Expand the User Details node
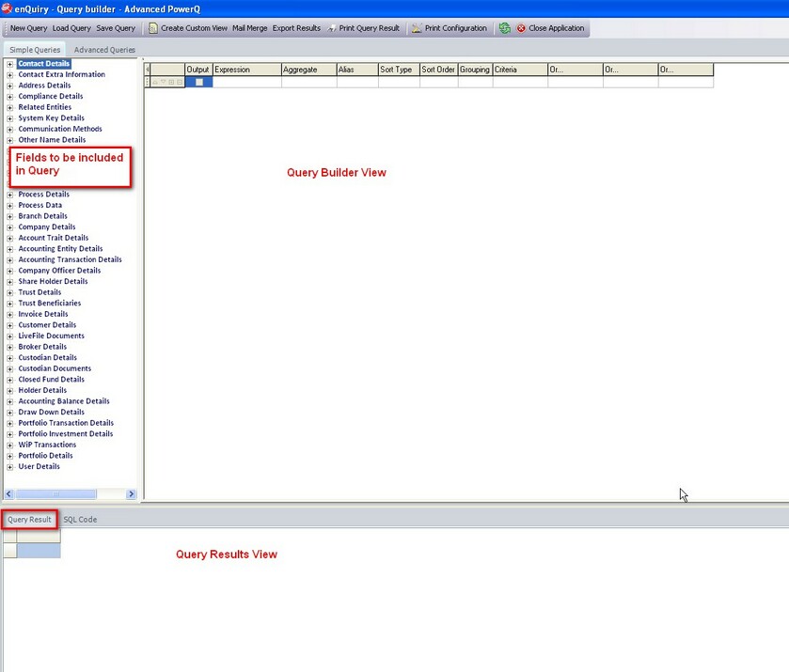 point(9,467)
